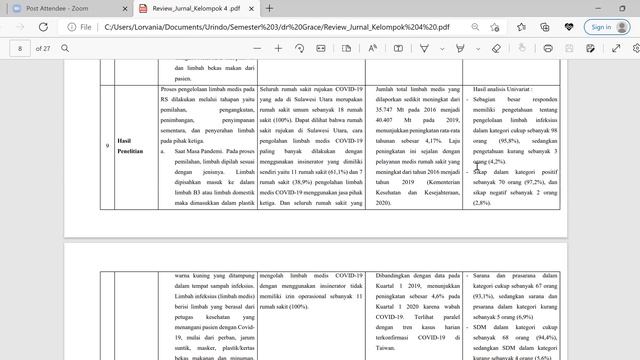Open PDF toolbar settings gear

[636, 48]
